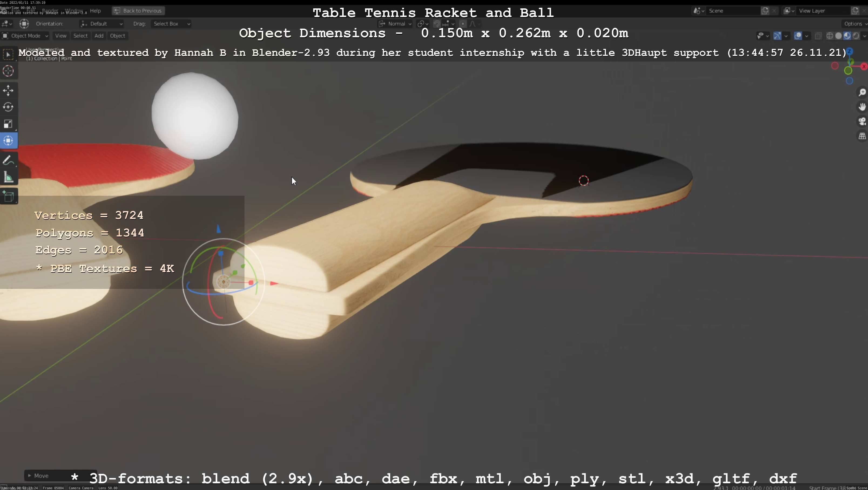Image resolution: width=868 pixels, height=490 pixels.
Task: Create new scene with copy icon
Action: [765, 11]
